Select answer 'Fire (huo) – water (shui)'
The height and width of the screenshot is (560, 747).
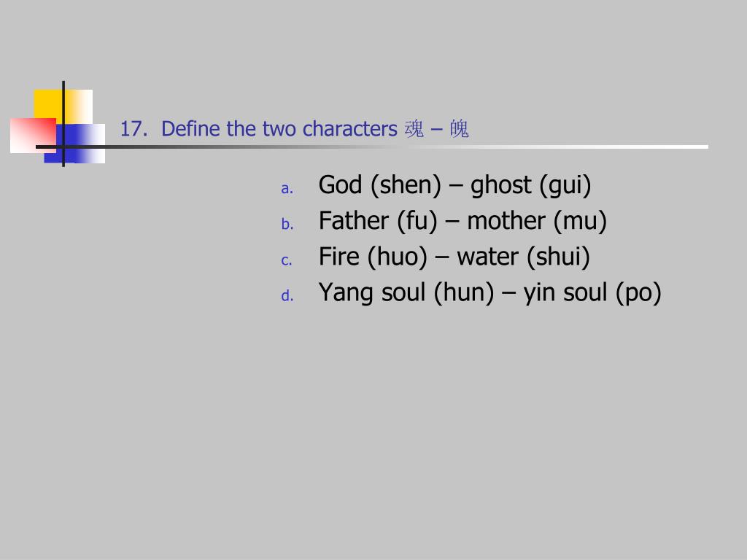(454, 257)
